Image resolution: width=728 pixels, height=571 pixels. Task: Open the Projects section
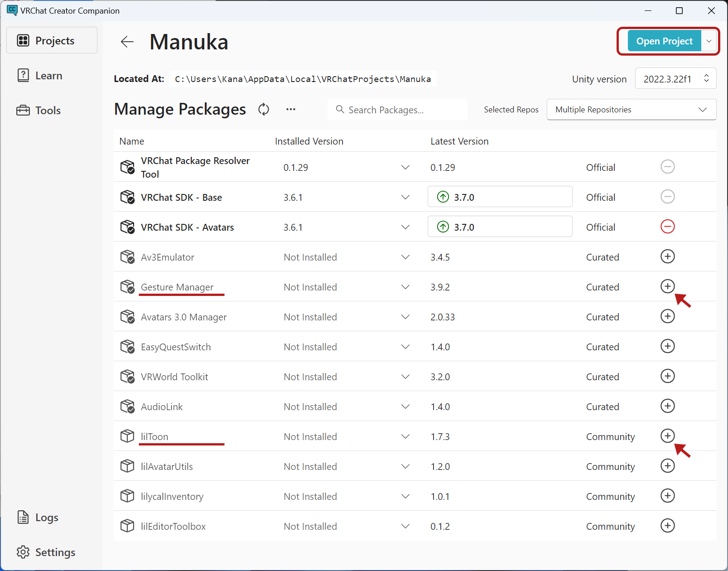point(52,40)
